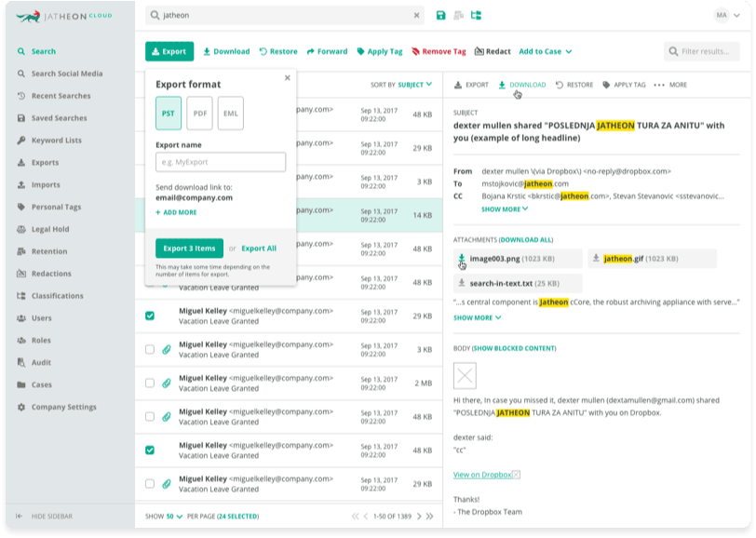Screen dimensions: 756x538
Task: Expand Show More under attachment text snippet
Action: pyautogui.click(x=477, y=317)
